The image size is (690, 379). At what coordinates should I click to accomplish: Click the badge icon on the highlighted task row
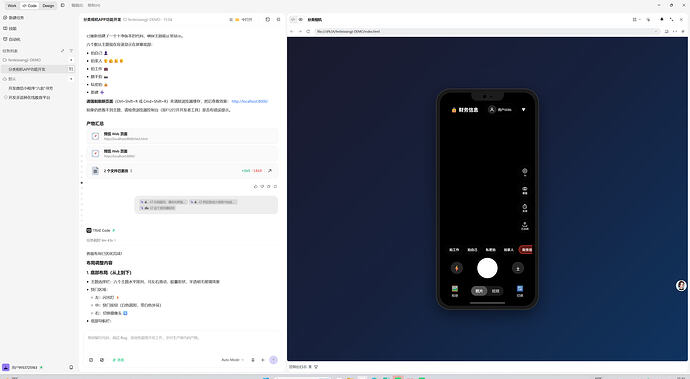pyautogui.click(x=70, y=69)
